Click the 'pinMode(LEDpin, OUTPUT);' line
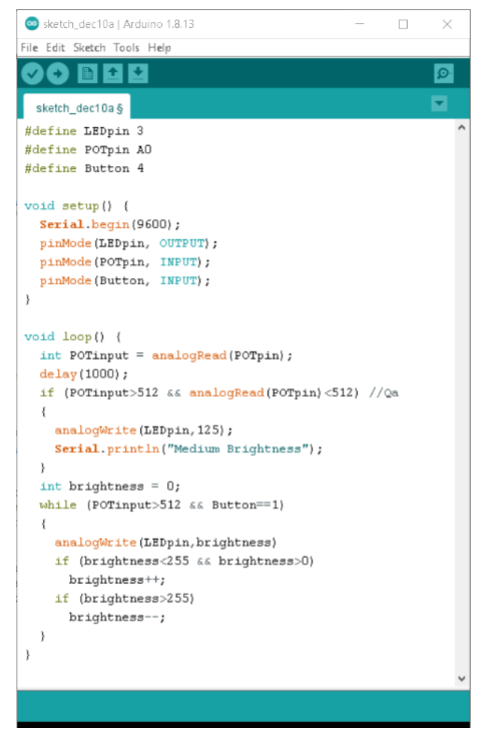Screen dimensions: 494x743 (x=128, y=243)
